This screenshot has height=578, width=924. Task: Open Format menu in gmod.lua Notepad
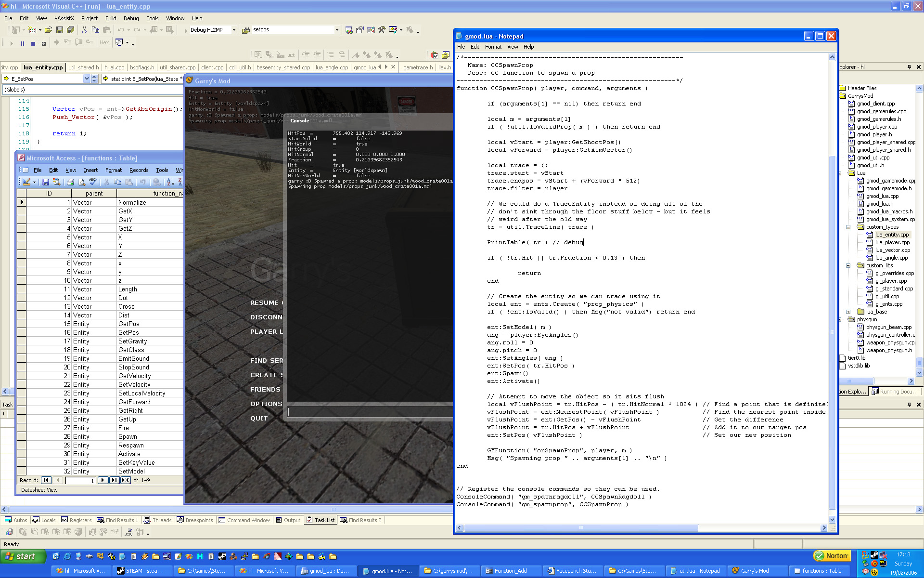[x=493, y=47]
